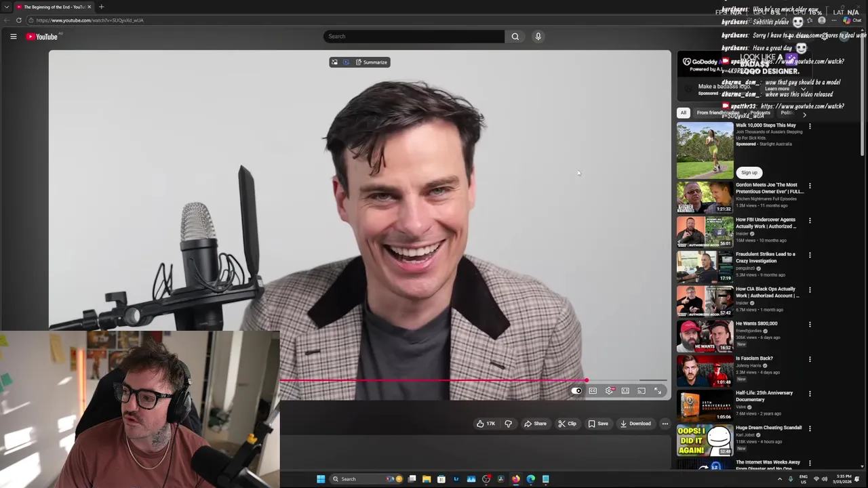
Task: Open the YouTube hamburger guide menu
Action: tap(13, 37)
